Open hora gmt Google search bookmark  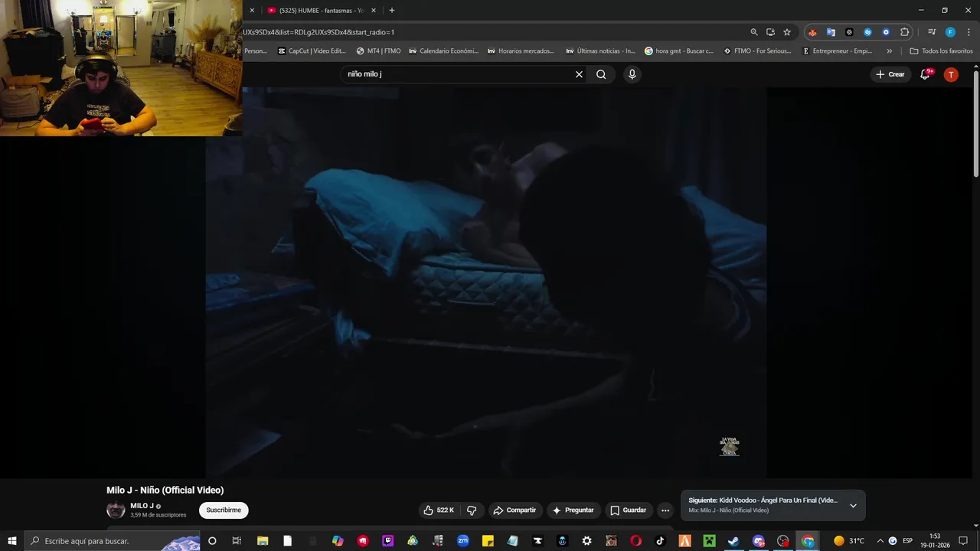click(679, 51)
